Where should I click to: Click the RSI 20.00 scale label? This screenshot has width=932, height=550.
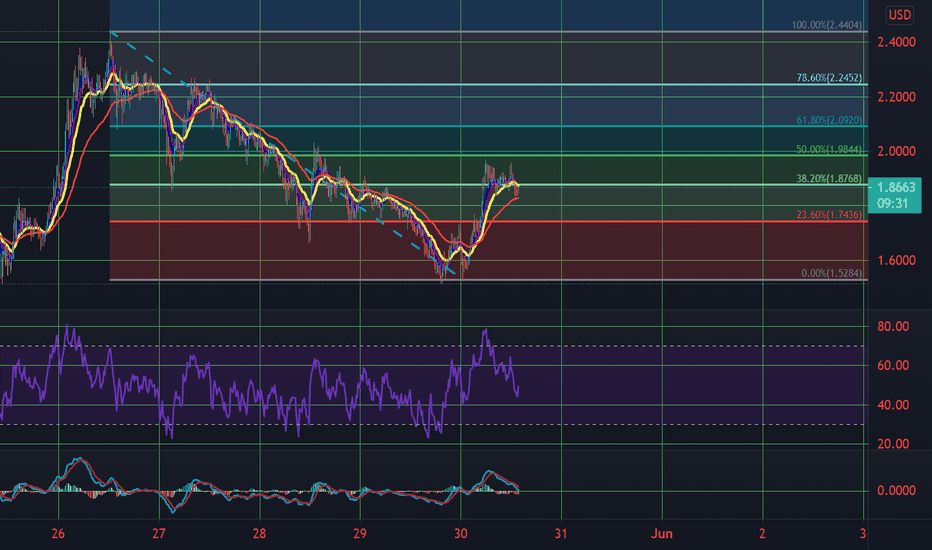[x=893, y=444]
